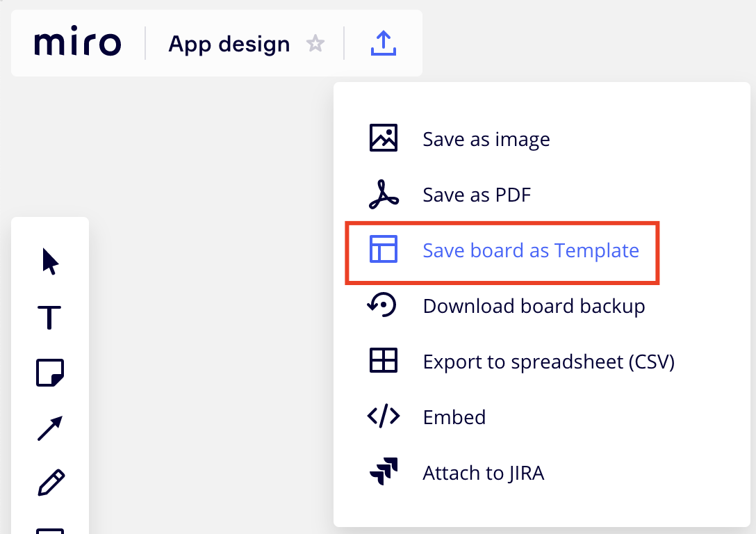The width and height of the screenshot is (756, 534).
Task: Click the miro logo
Action: click(77, 43)
